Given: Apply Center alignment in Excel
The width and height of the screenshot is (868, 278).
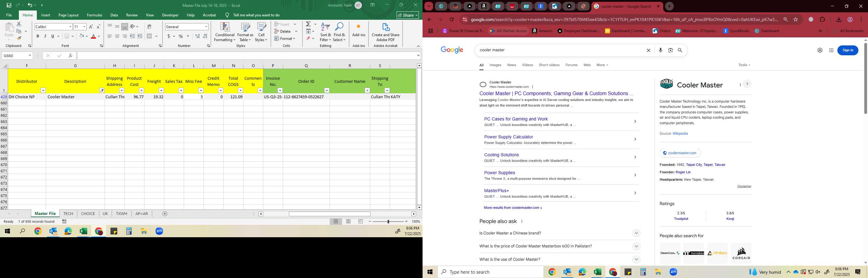Looking at the screenshot, I should 117,36.
